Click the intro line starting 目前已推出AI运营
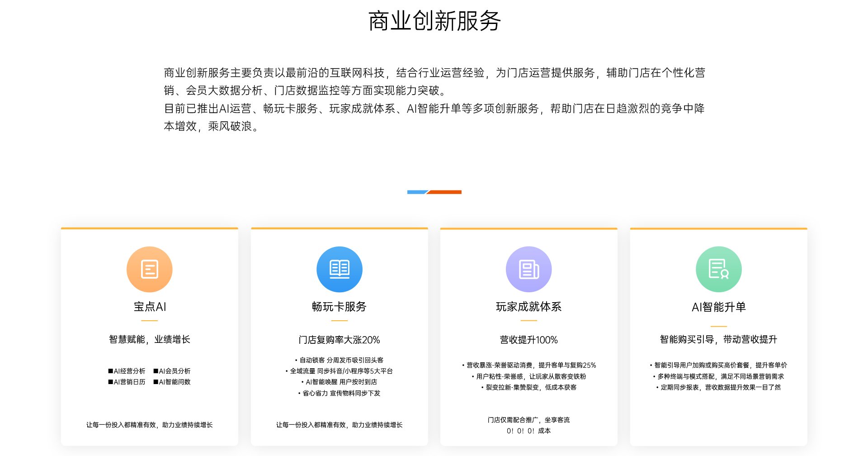Image resolution: width=868 pixels, height=456 pixels. (434, 109)
